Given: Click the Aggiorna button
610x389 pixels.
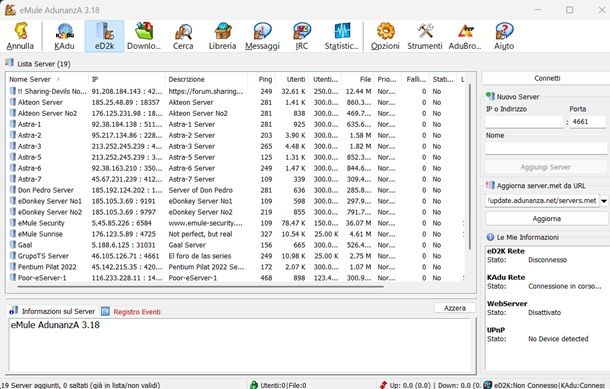Looking at the screenshot, I should point(547,219).
